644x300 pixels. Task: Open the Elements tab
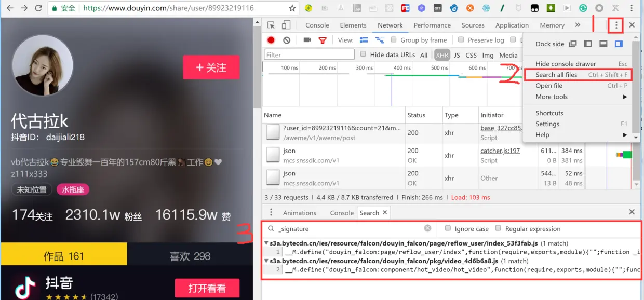point(353,25)
